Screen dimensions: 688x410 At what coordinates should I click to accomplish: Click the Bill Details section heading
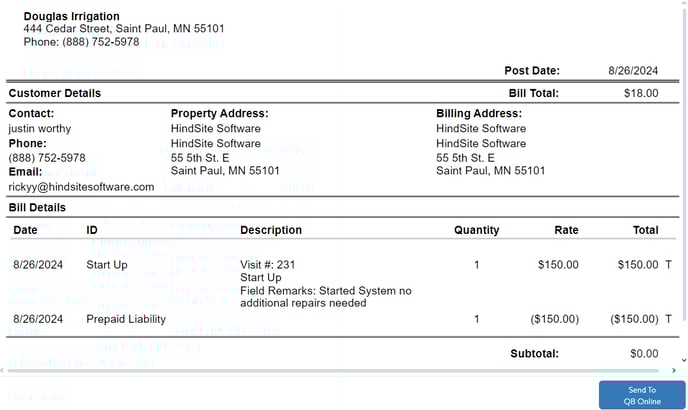tap(37, 208)
